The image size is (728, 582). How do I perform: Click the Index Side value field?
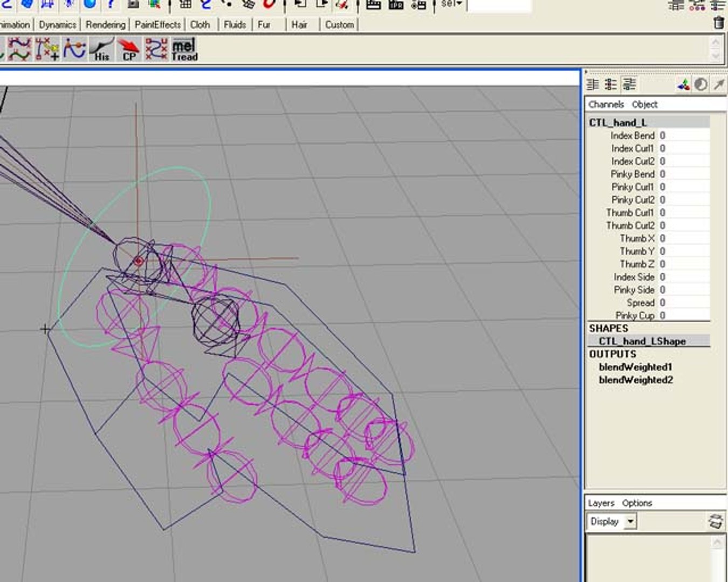coord(683,277)
